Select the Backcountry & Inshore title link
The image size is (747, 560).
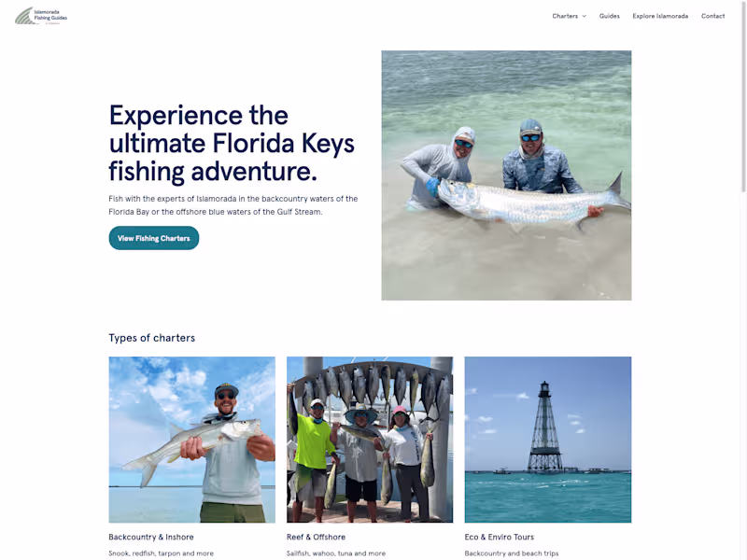[x=151, y=538]
